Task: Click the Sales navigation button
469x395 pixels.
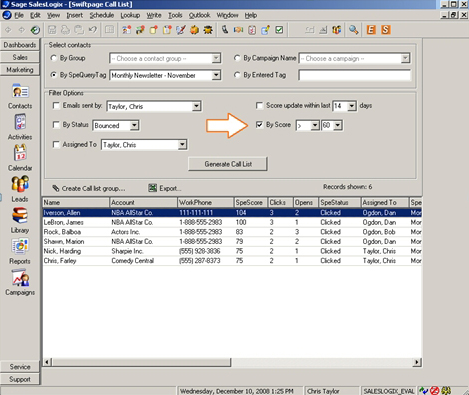Action: (20, 57)
